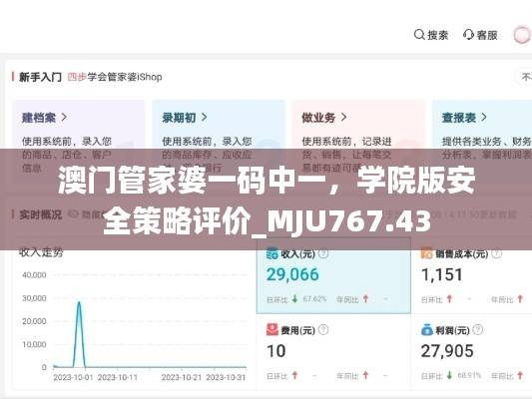The height and width of the screenshot is (399, 532).
Task: Expand the 录期初 chevron
Action: [204, 118]
